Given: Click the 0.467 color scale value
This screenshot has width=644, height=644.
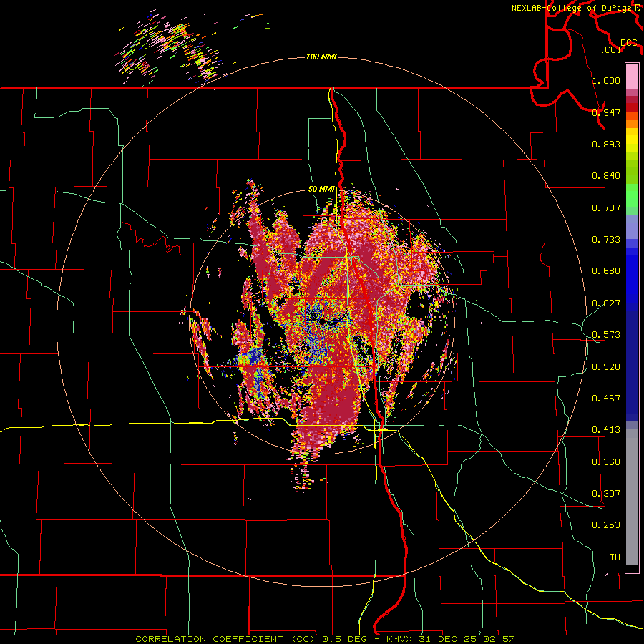Looking at the screenshot, I should click(606, 399).
